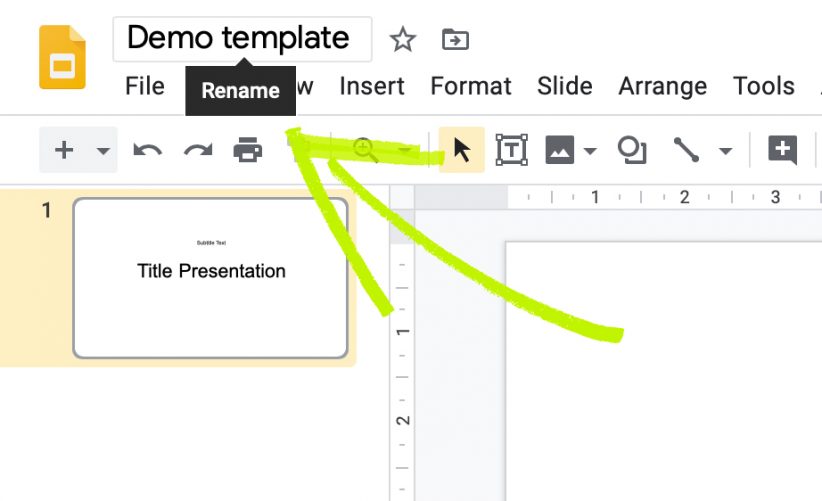The height and width of the screenshot is (501, 822).
Task: Add a comment
Action: (x=782, y=150)
